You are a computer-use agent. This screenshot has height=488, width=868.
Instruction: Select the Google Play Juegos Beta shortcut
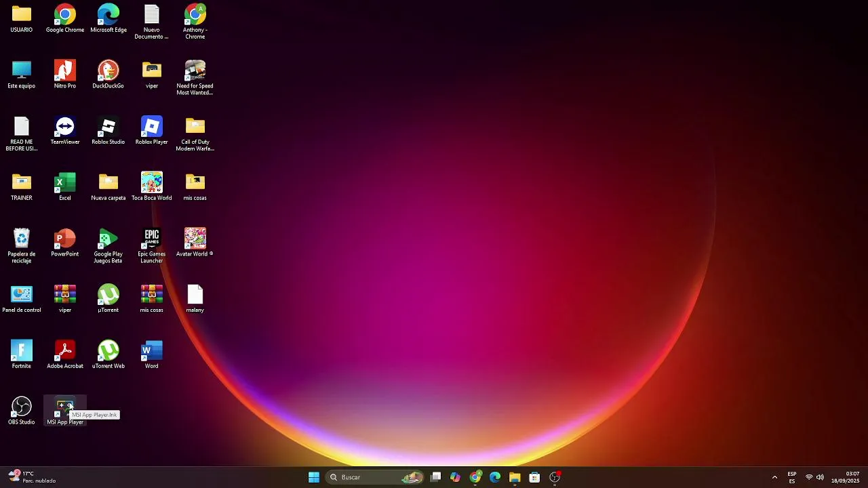coord(108,246)
